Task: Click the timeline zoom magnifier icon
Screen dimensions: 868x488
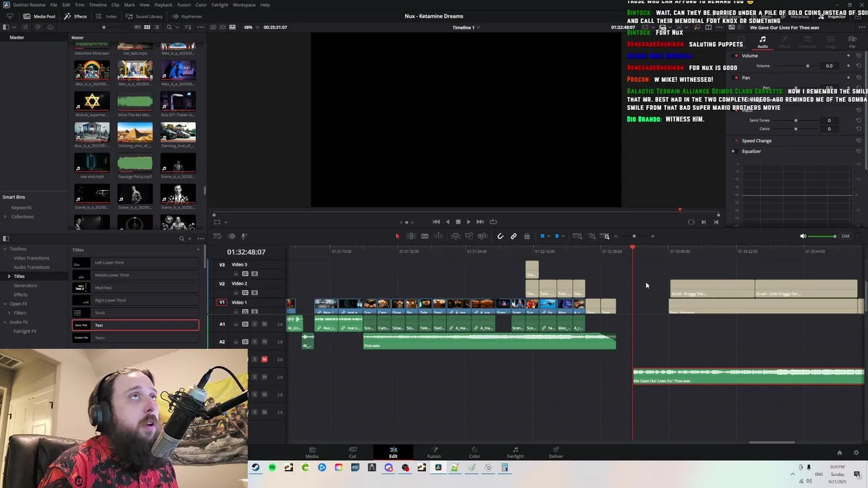Action: [606, 236]
